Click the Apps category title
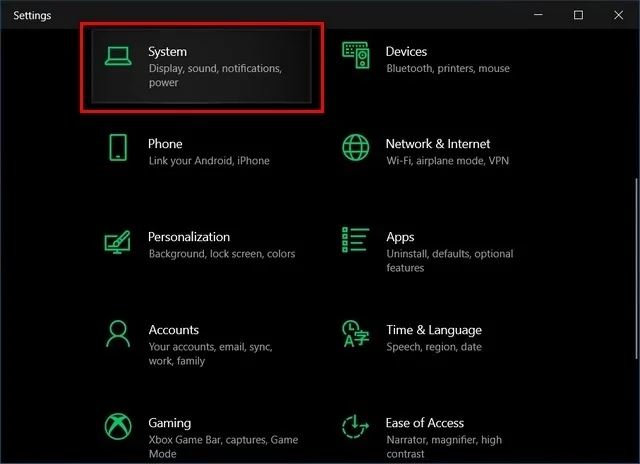 [400, 237]
